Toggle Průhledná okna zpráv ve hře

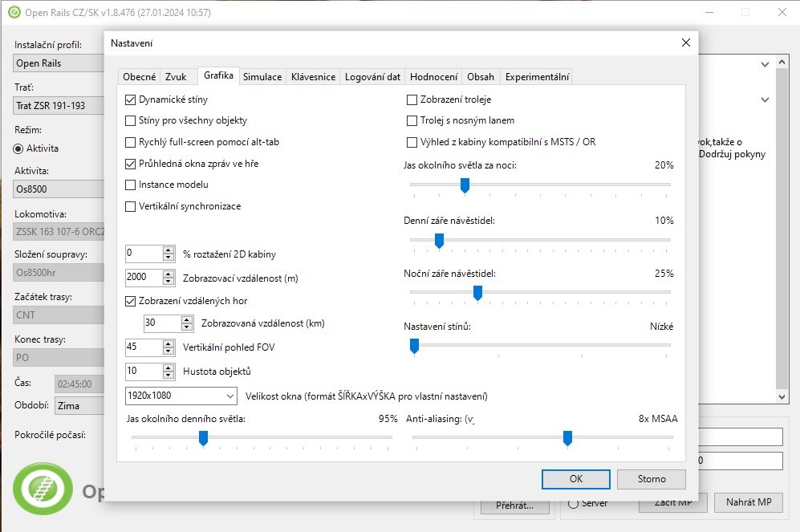click(130, 164)
